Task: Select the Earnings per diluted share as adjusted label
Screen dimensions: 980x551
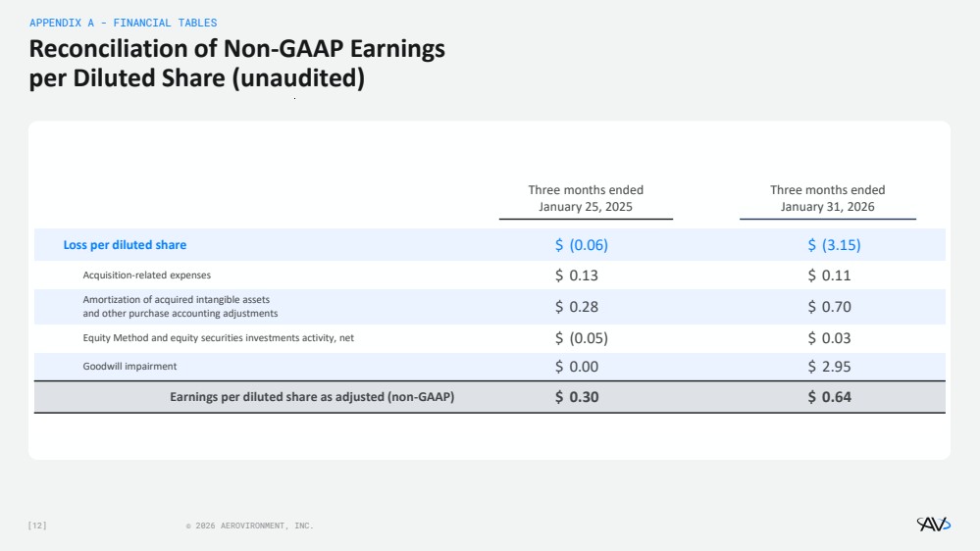Action: tap(311, 397)
